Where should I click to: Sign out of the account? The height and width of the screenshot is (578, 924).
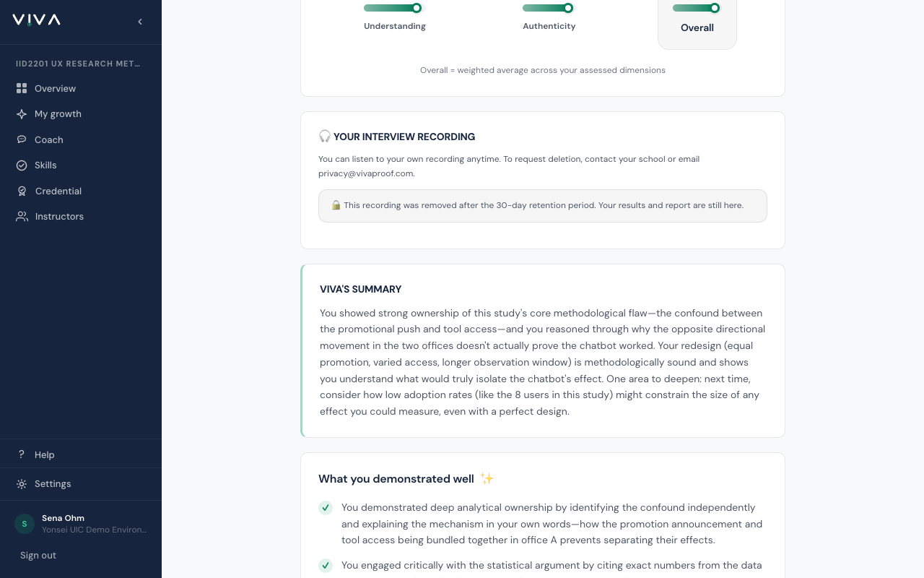(x=38, y=556)
